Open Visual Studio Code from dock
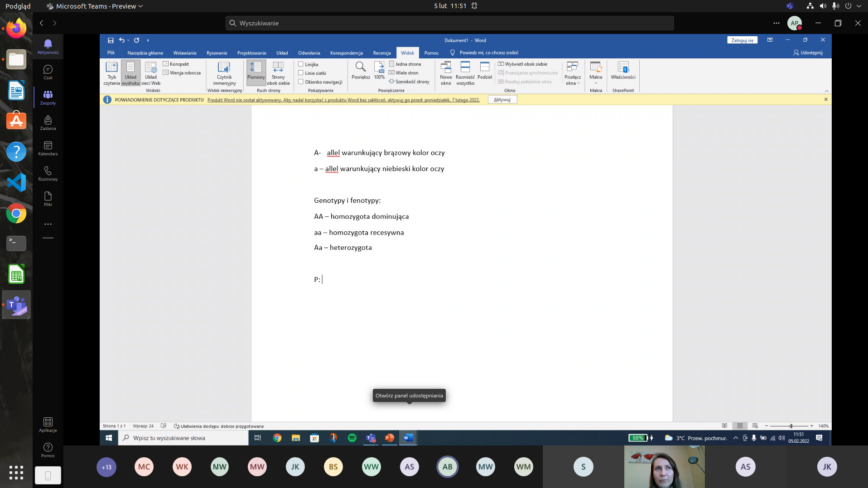 pyautogui.click(x=16, y=182)
